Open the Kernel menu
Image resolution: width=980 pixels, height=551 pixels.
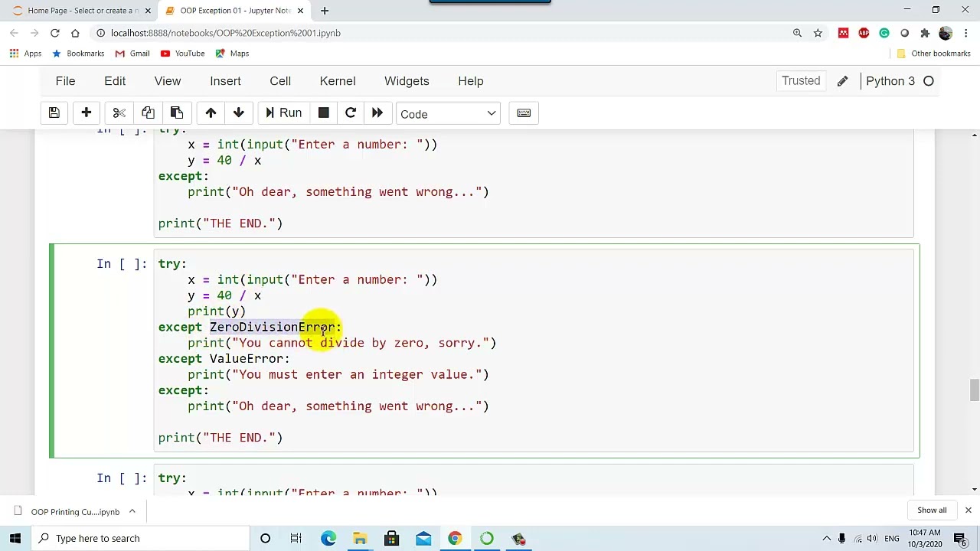tap(338, 81)
